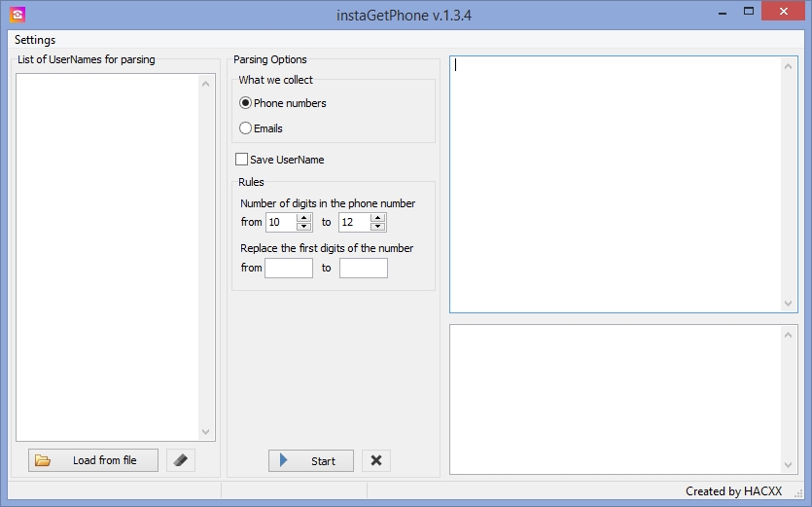The height and width of the screenshot is (507, 812).
Task: Increase the minimum digits 'from' spinner
Action: coord(303,218)
